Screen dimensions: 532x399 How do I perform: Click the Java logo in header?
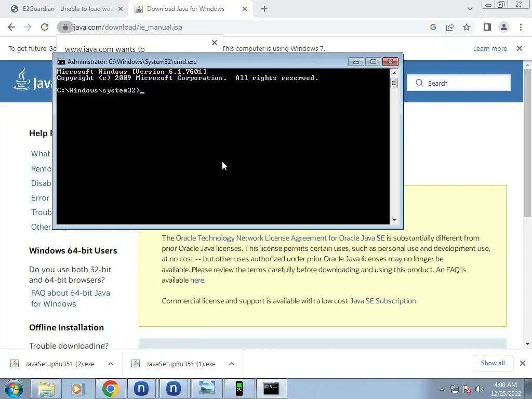pyautogui.click(x=33, y=79)
